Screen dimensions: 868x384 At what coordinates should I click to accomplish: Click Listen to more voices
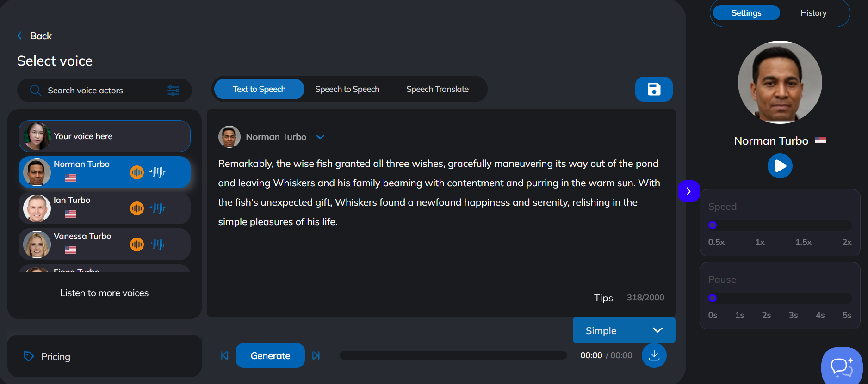click(x=104, y=293)
